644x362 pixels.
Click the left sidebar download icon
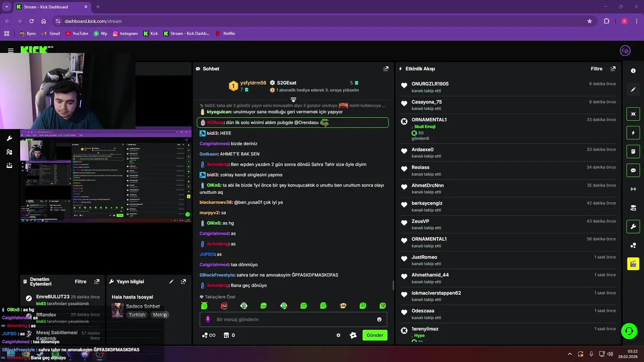click(x=9, y=165)
